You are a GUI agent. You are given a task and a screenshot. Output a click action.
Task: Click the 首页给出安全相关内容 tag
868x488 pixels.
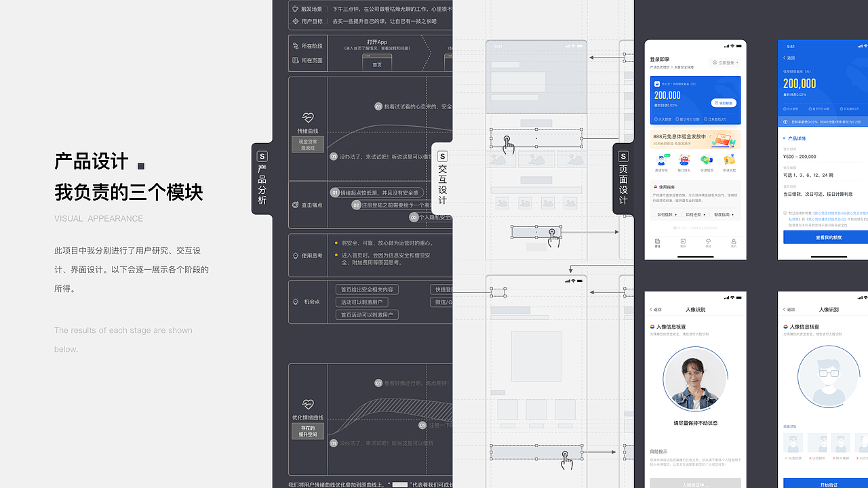[x=367, y=289]
